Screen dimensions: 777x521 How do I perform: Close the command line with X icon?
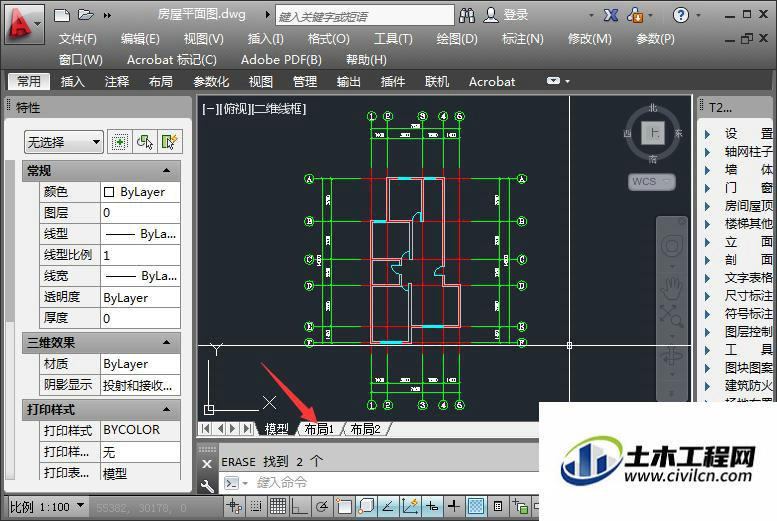point(207,464)
